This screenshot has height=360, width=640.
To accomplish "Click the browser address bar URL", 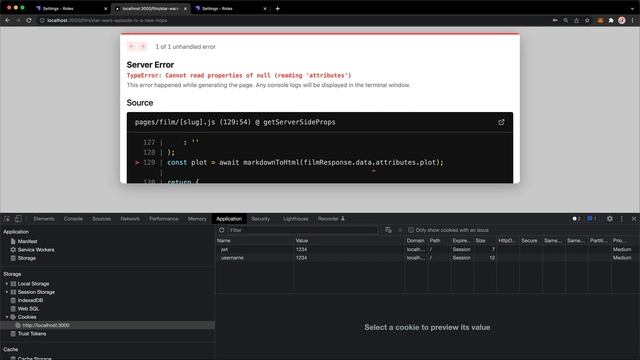I will 107,20.
